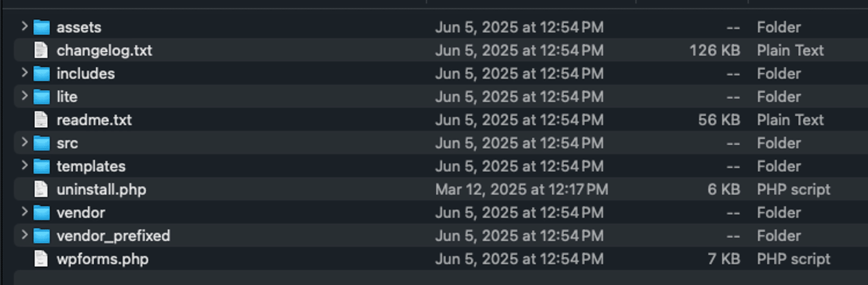This screenshot has width=868, height=285.
Task: Expand the lite folder disclosure arrow
Action: click(25, 96)
